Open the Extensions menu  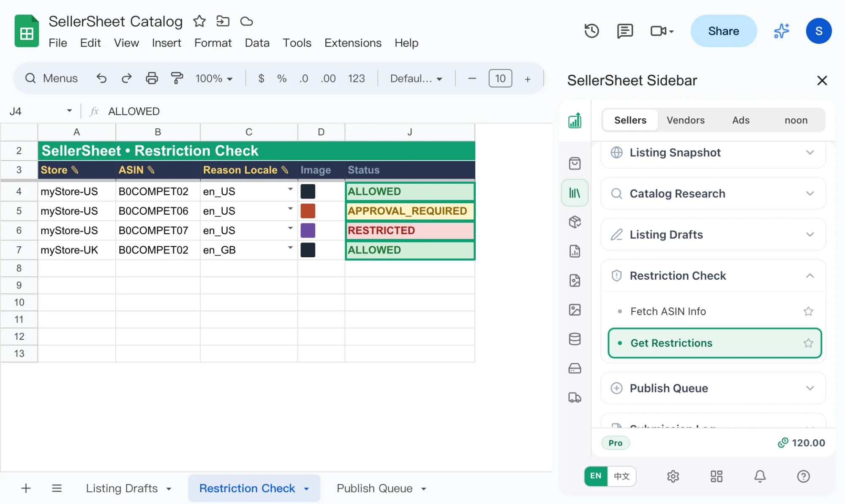pos(353,43)
